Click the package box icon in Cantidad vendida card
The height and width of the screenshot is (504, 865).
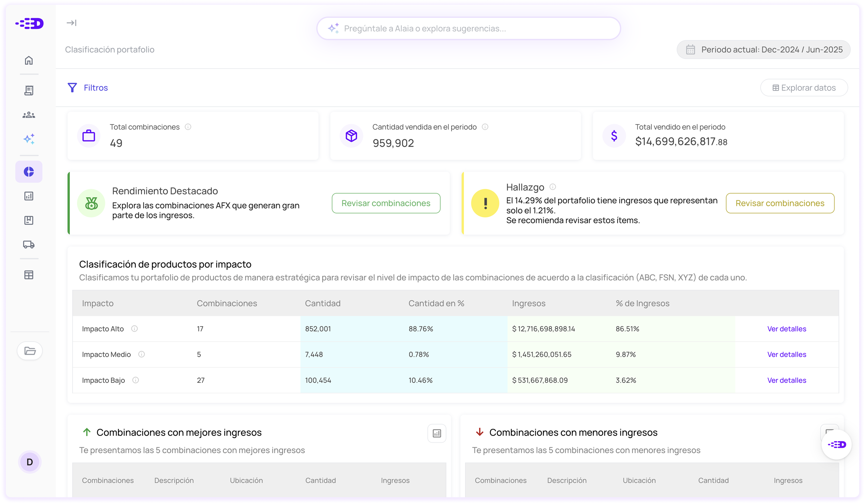351,136
